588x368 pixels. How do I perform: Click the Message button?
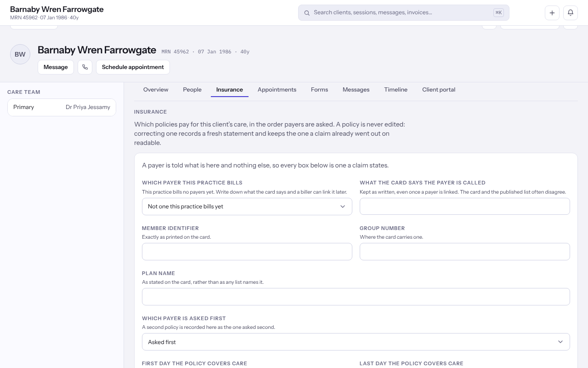pos(56,67)
